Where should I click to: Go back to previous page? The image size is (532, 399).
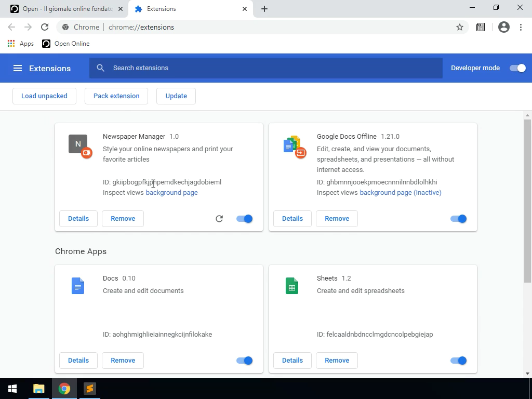tap(11, 27)
